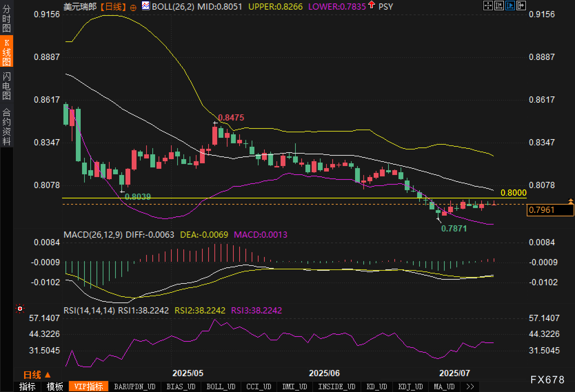The image size is (575, 392).
Task: Expand more indicators with >> arrow
Action: (x=470, y=386)
